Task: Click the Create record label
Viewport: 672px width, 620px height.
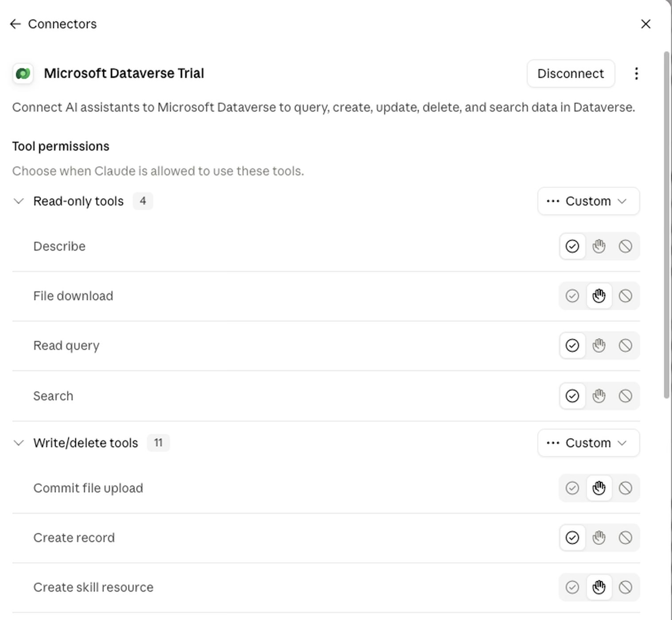Action: coord(74,538)
